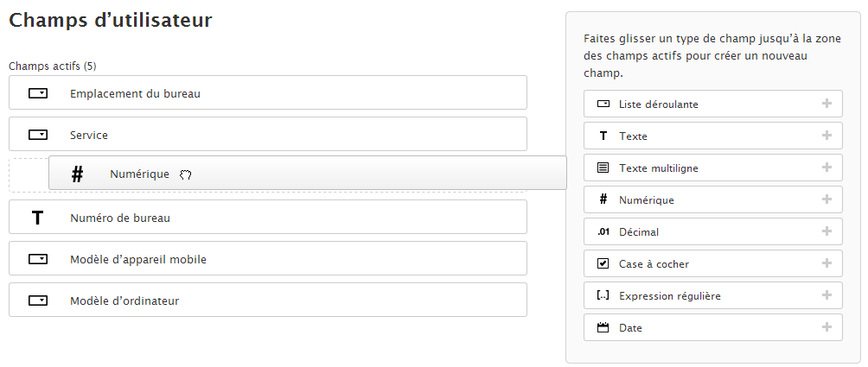Open the Numéro de bureau field
This screenshot has width=868, height=367.
[119, 218]
